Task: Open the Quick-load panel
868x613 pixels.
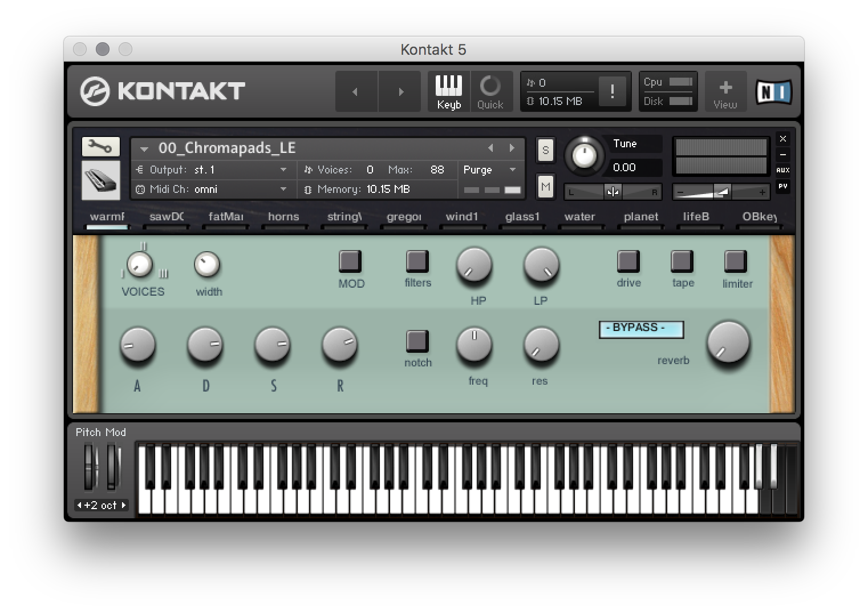Action: coord(490,91)
